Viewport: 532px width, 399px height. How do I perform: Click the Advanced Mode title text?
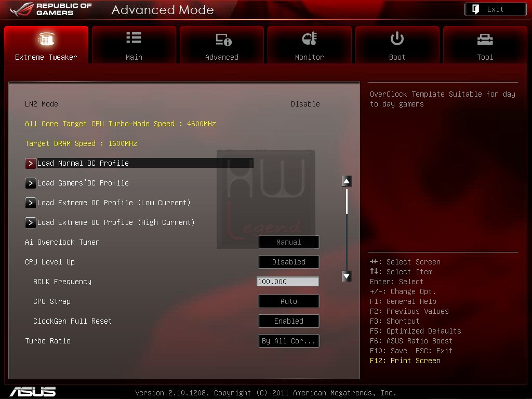pyautogui.click(x=163, y=9)
